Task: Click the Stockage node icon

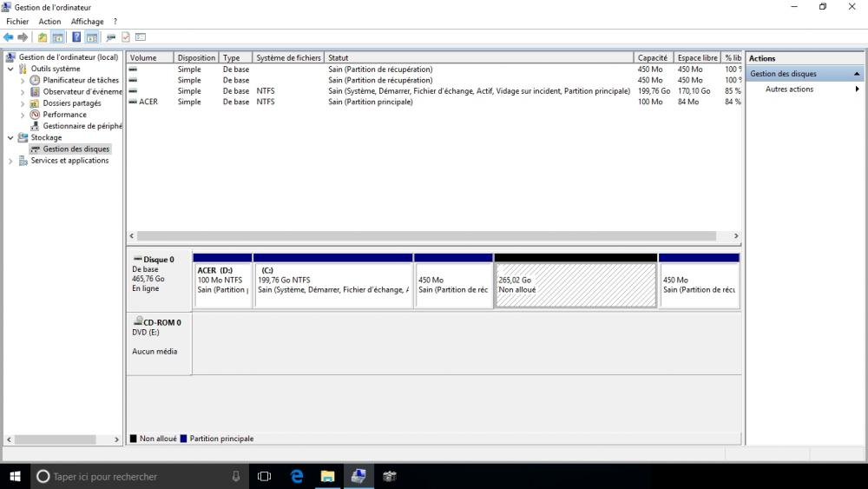Action: [x=23, y=137]
